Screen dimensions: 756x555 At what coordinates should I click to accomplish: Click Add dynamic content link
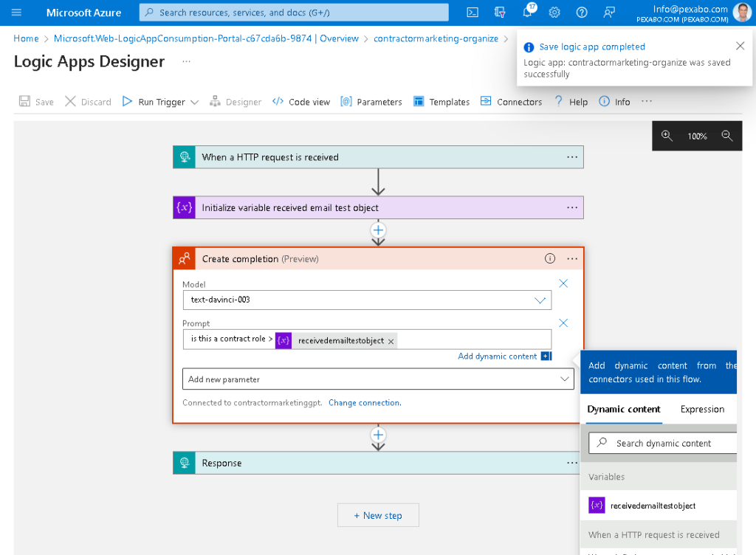pyautogui.click(x=497, y=356)
